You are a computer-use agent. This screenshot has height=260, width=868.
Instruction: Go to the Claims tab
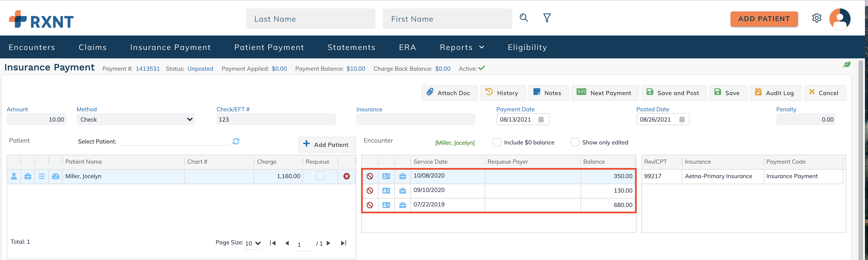pos(93,48)
